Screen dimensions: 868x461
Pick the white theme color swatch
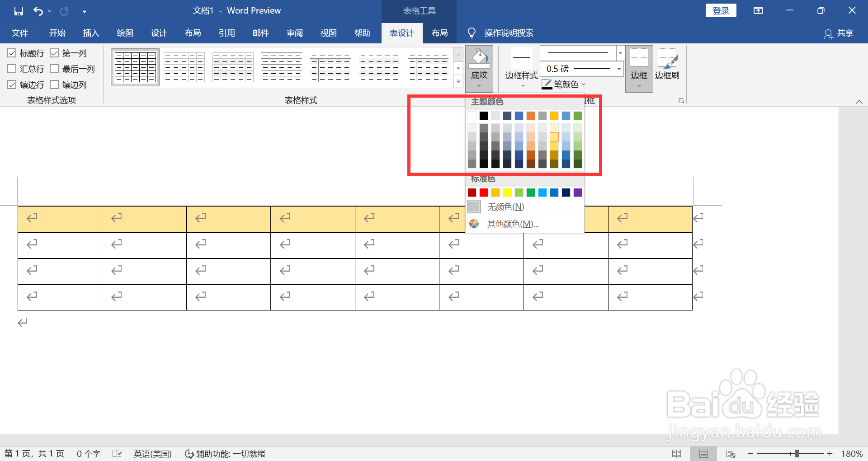coord(472,116)
